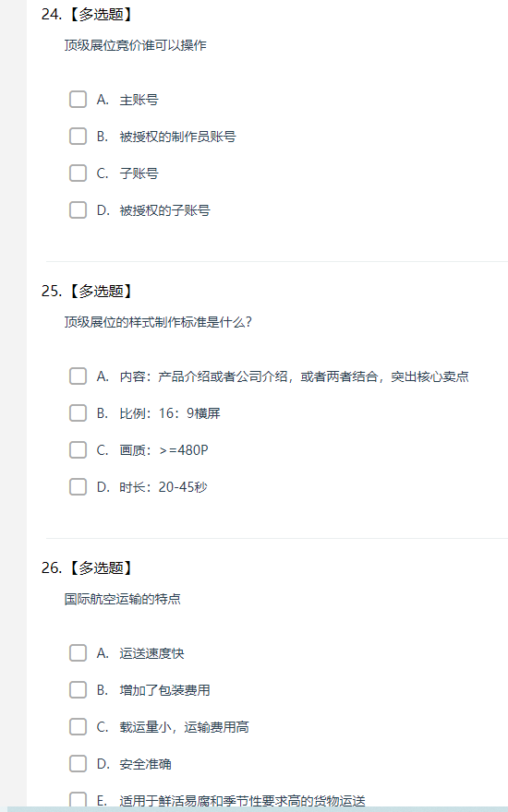The width and height of the screenshot is (508, 812).
Task: Tick option C 载运量小，运输费用高
Action: [x=78, y=727]
